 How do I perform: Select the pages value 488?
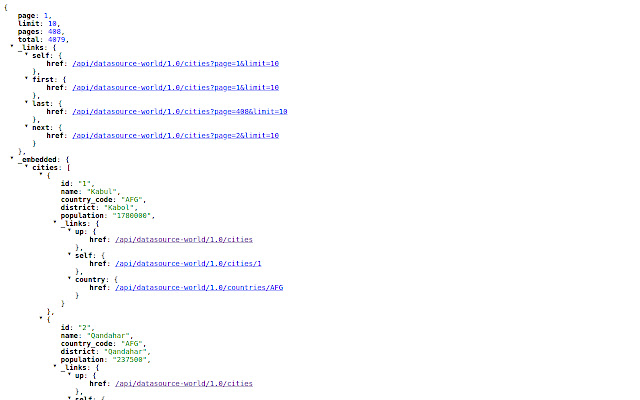[54, 31]
